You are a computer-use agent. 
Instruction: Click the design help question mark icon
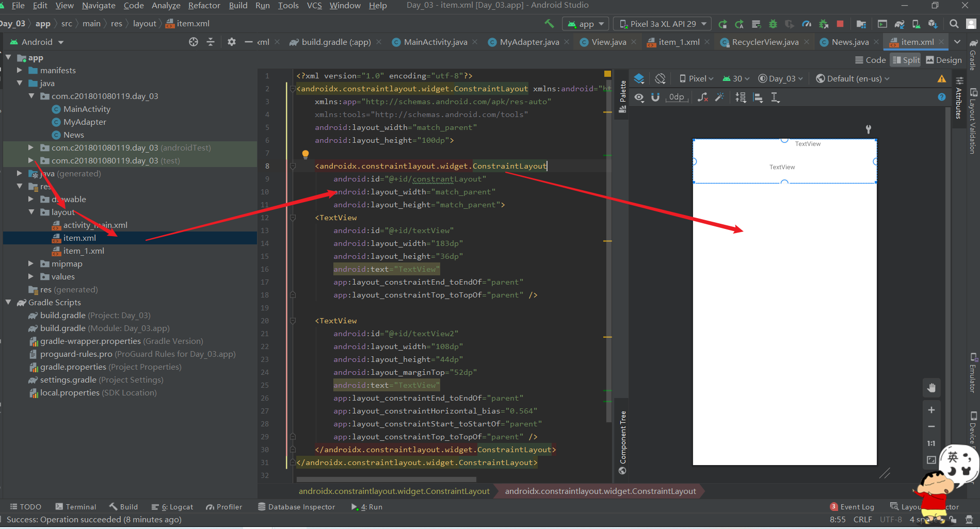(942, 97)
